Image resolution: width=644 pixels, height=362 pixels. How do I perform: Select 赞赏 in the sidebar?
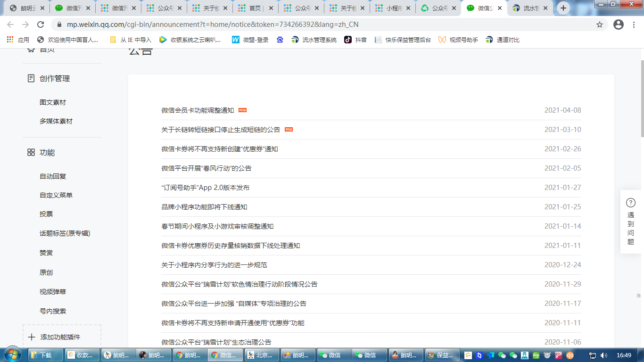tap(46, 253)
